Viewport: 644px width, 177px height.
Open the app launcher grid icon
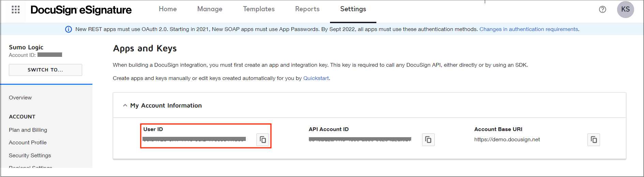point(16,10)
